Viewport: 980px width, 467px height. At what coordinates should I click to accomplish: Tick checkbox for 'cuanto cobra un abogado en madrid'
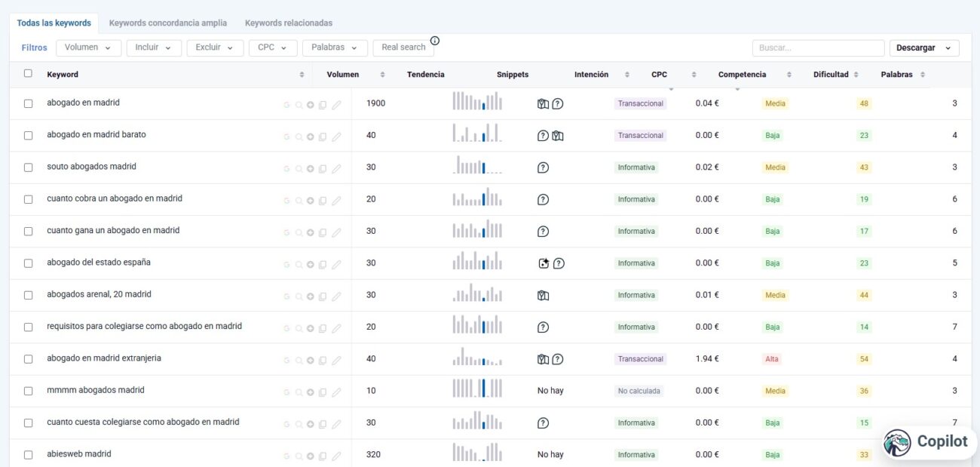[x=28, y=199]
